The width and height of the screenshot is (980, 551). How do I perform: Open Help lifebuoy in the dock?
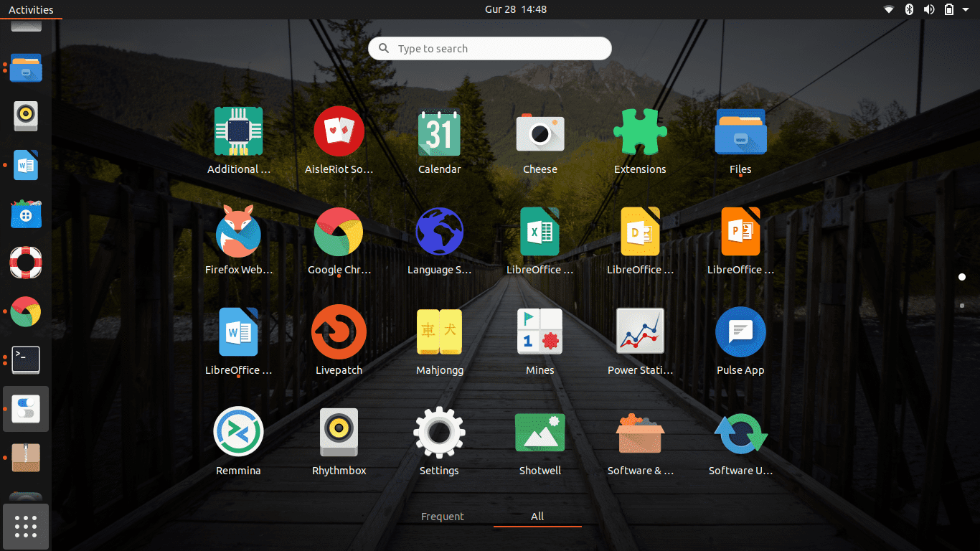click(x=26, y=263)
